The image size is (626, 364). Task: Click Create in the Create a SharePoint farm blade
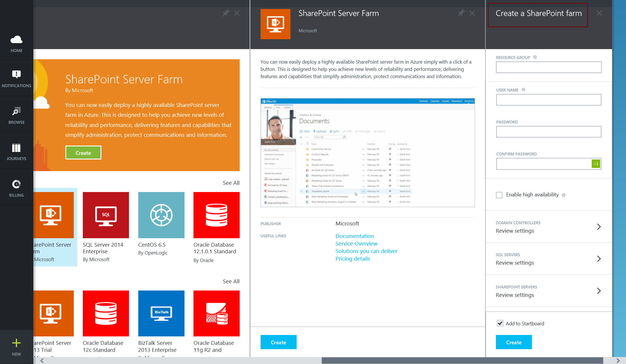514,342
